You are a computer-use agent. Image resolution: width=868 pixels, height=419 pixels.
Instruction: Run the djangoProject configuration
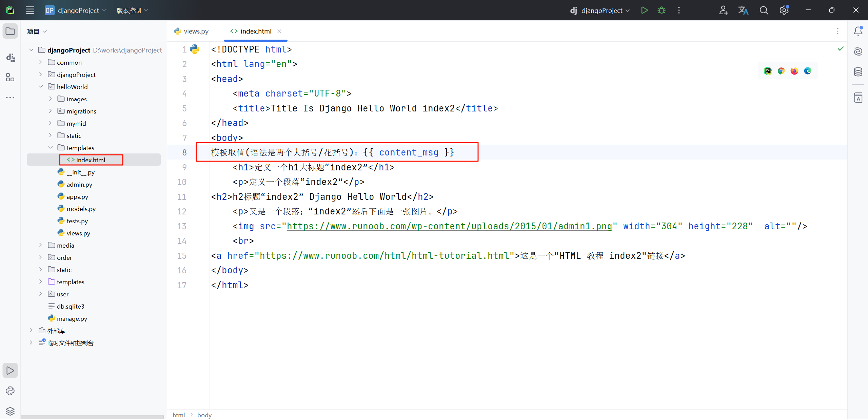(644, 10)
